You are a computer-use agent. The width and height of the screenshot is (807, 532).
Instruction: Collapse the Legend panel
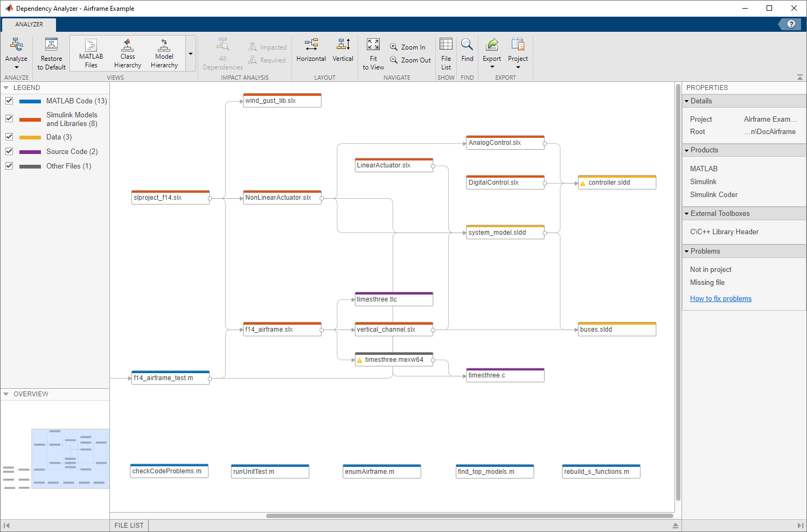click(x=6, y=88)
